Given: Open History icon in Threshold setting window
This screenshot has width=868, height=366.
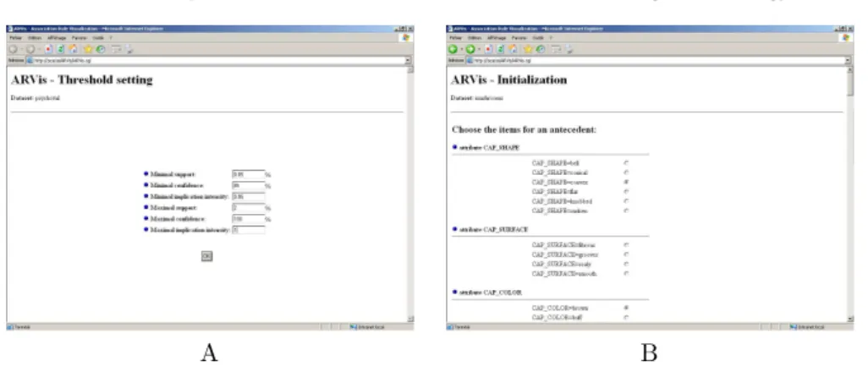Looking at the screenshot, I should pos(100,49).
